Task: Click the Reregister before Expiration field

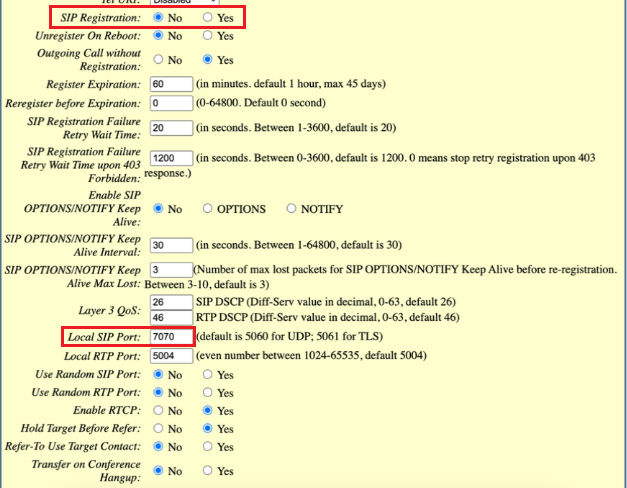Action: coord(172,103)
